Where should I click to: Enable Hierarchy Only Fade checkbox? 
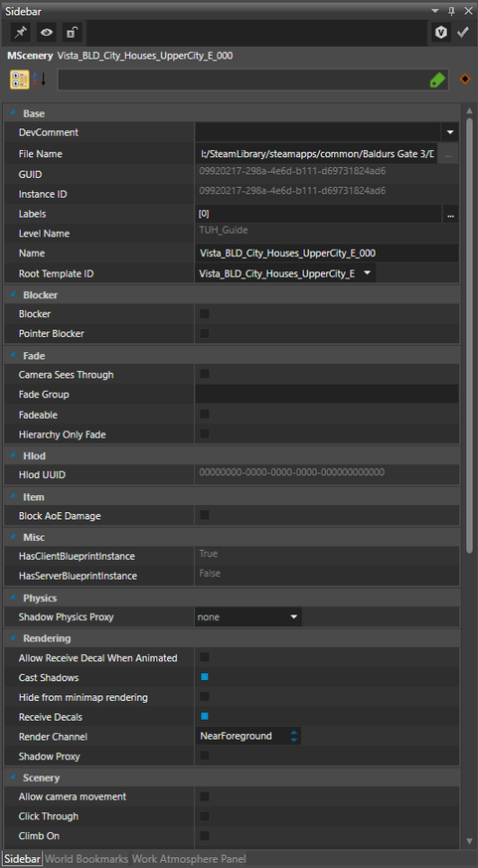pos(205,434)
